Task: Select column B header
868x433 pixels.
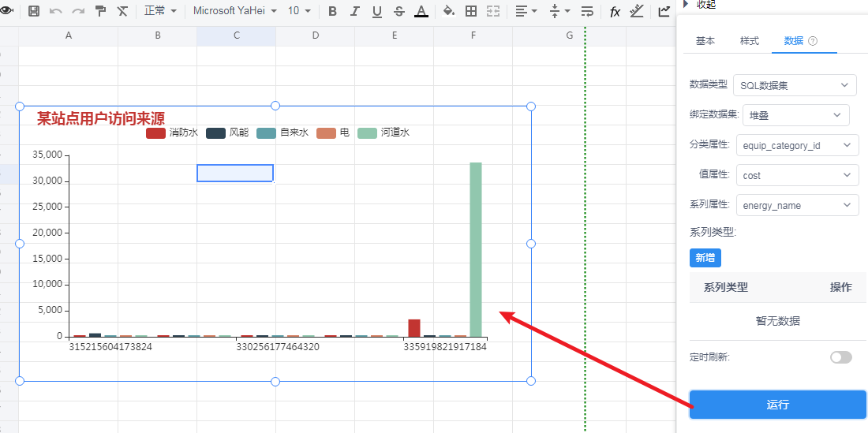Action: tap(158, 35)
